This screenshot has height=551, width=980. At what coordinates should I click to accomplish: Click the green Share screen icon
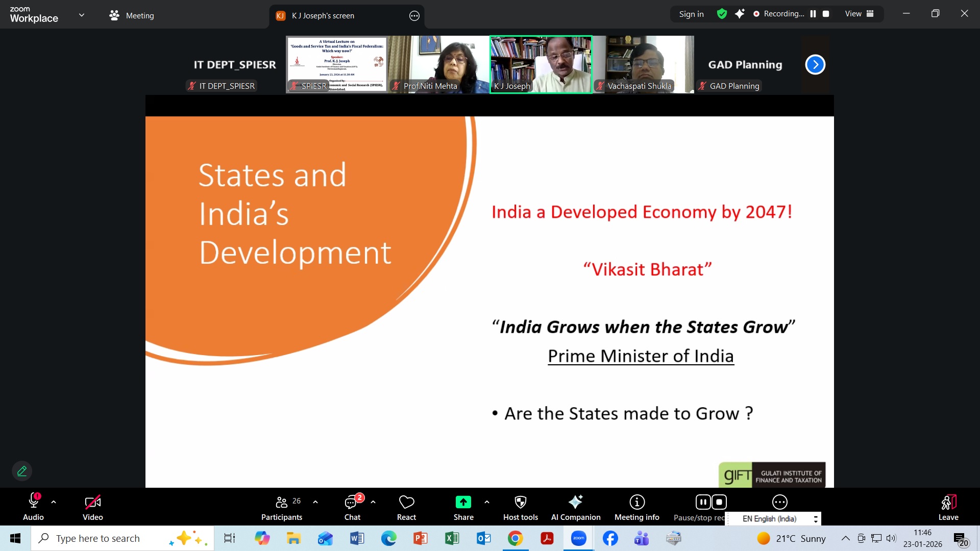(463, 503)
